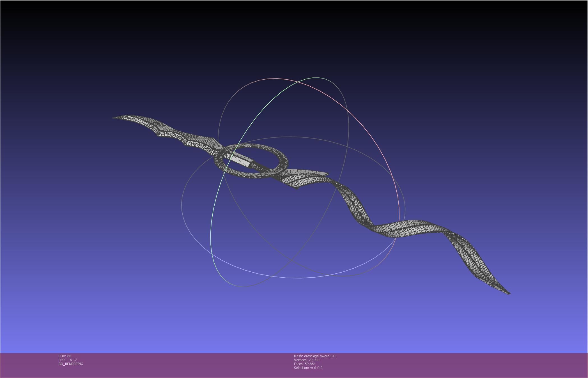Image resolution: width=588 pixels, height=378 pixels.
Task: Click the jagged bat-wing blade left of the ring
Action: pos(180,136)
